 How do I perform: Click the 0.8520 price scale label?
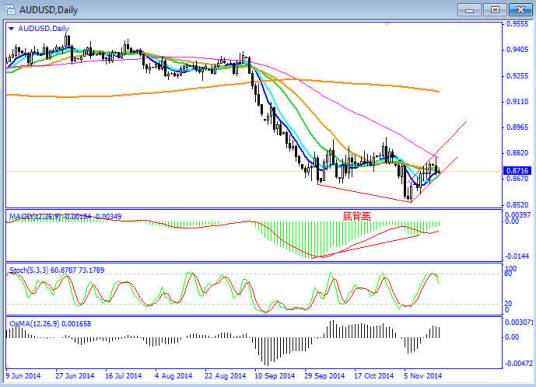517,205
